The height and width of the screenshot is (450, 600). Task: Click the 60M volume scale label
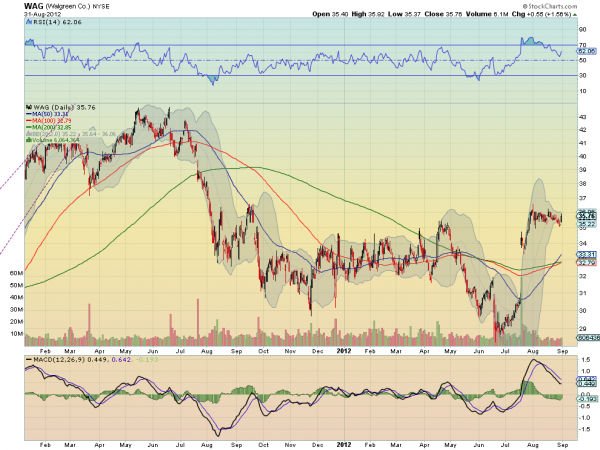coord(16,273)
